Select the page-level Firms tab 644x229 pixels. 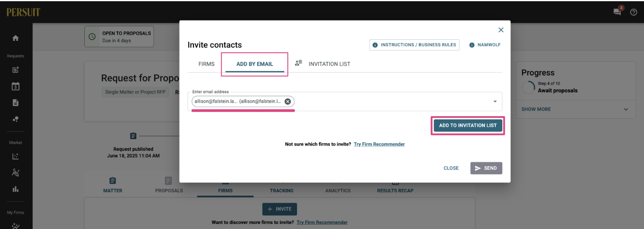(x=225, y=190)
